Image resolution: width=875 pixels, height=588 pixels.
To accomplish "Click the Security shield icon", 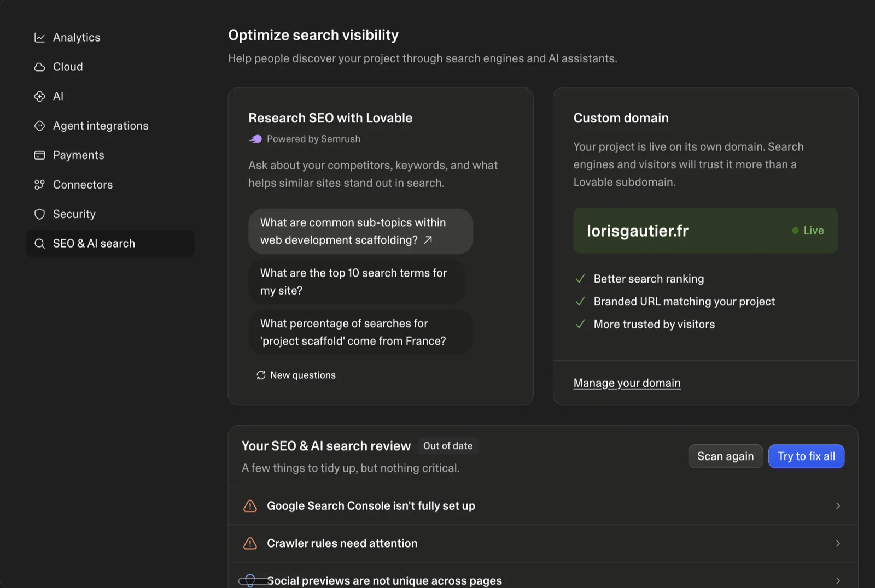I will (39, 215).
